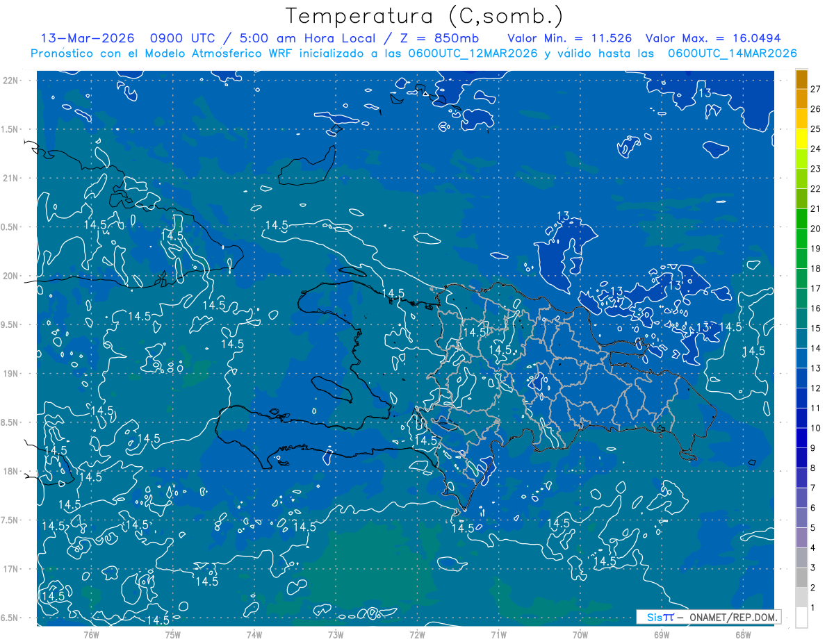Click the '20N' latitude axis label
834x644 pixels.
tap(11, 276)
